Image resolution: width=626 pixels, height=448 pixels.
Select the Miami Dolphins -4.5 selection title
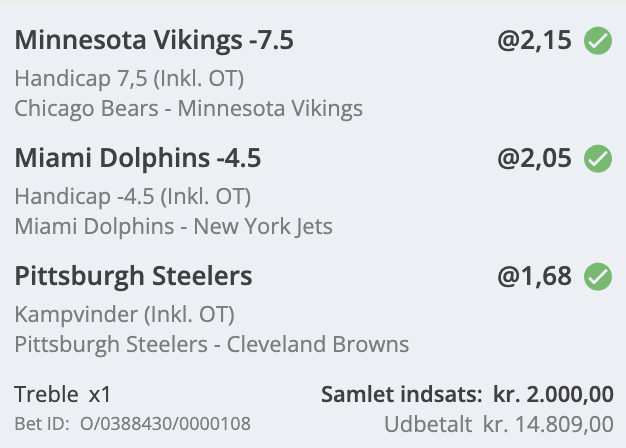[138, 158]
